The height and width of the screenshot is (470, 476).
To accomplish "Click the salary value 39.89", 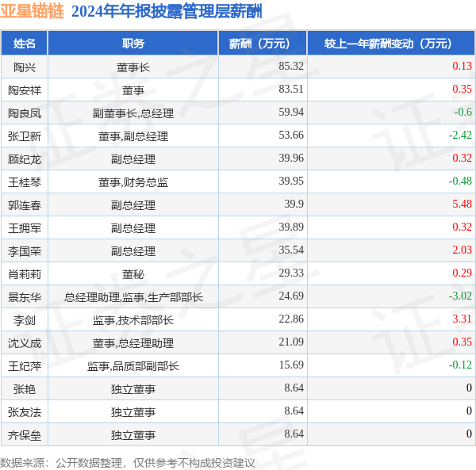I will click(x=291, y=227).
